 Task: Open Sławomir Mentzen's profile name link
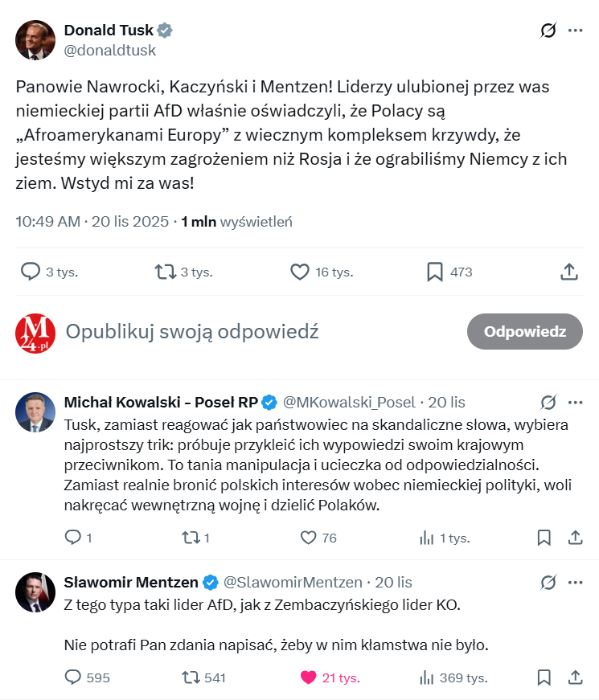coord(132,582)
